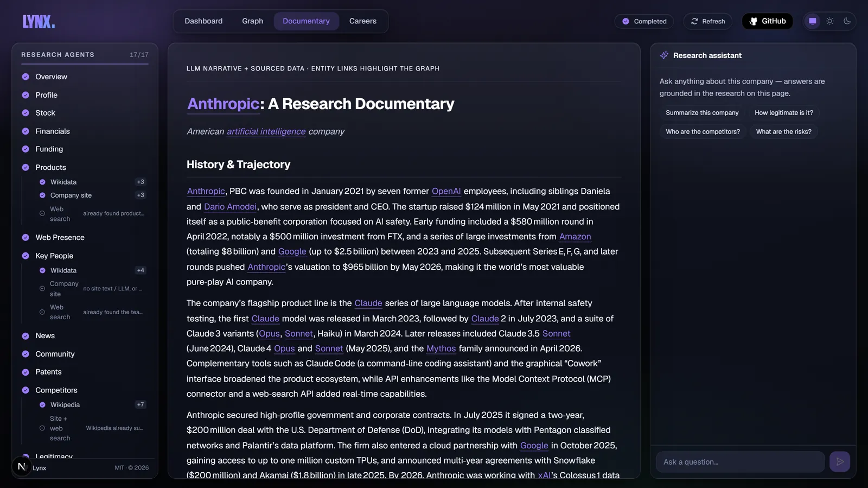Switch to light theme sun icon
The height and width of the screenshot is (488, 868).
[830, 21]
